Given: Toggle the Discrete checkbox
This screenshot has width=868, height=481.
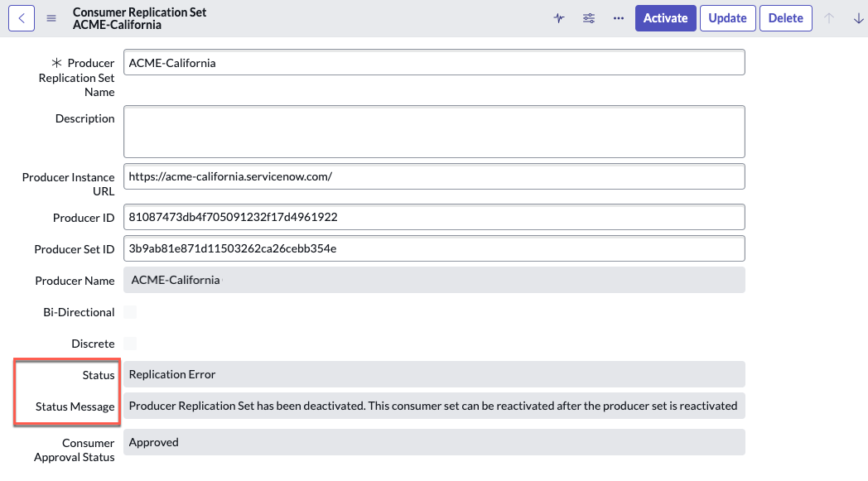Looking at the screenshot, I should (130, 344).
